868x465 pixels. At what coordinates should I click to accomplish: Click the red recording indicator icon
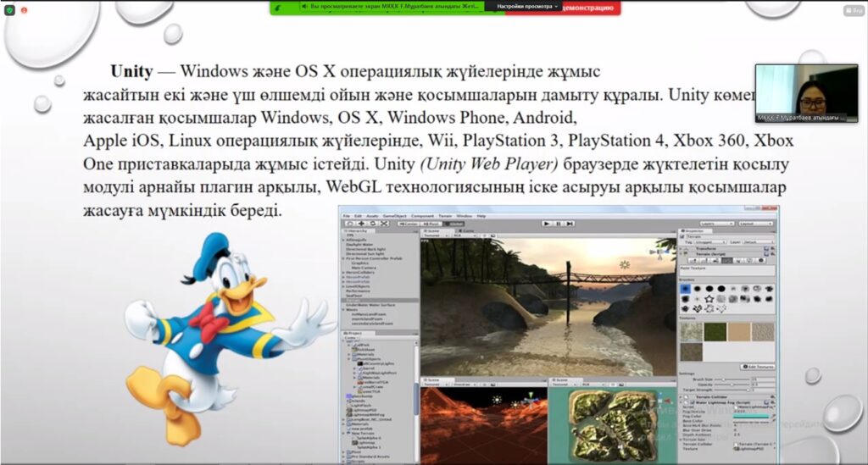pos(24,10)
